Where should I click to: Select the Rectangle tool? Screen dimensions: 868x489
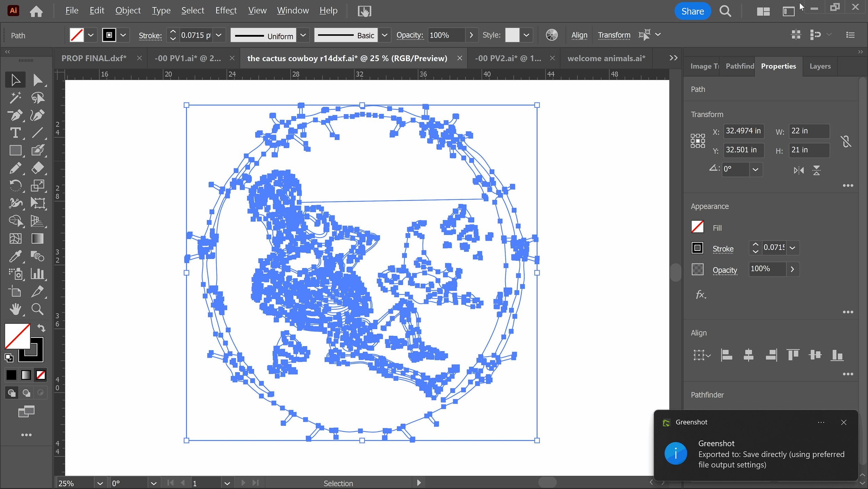coord(15,150)
